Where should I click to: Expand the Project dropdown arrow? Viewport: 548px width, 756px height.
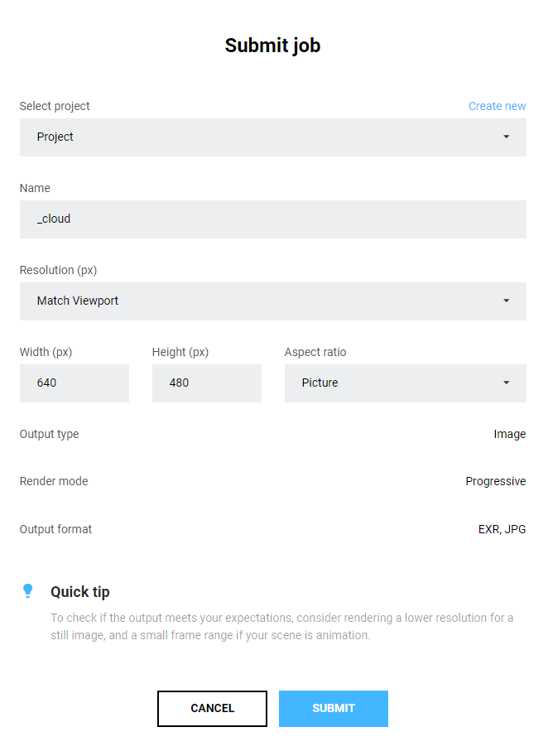click(x=506, y=137)
